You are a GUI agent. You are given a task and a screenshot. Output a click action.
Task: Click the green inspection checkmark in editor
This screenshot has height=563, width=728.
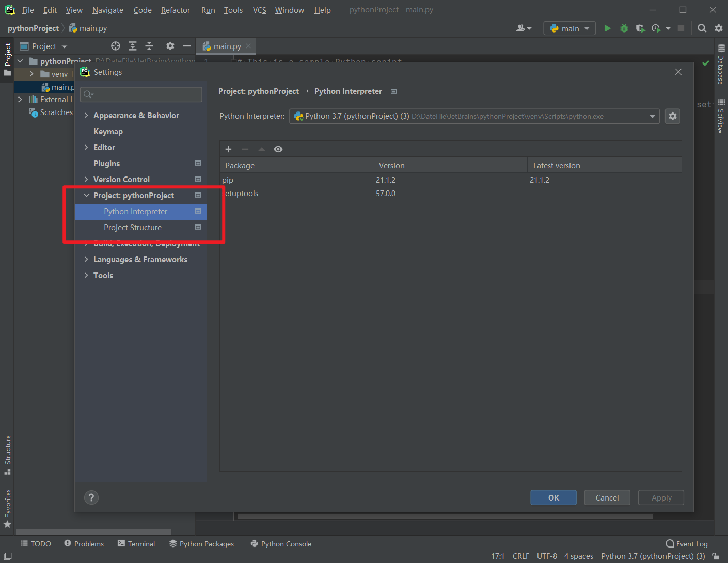click(x=705, y=63)
